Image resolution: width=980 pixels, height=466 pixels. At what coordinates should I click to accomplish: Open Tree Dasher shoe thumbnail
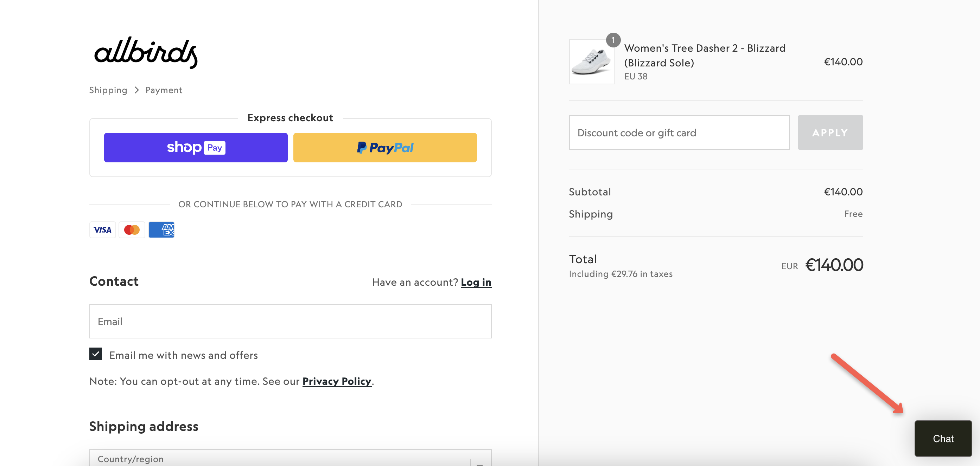pyautogui.click(x=591, y=62)
